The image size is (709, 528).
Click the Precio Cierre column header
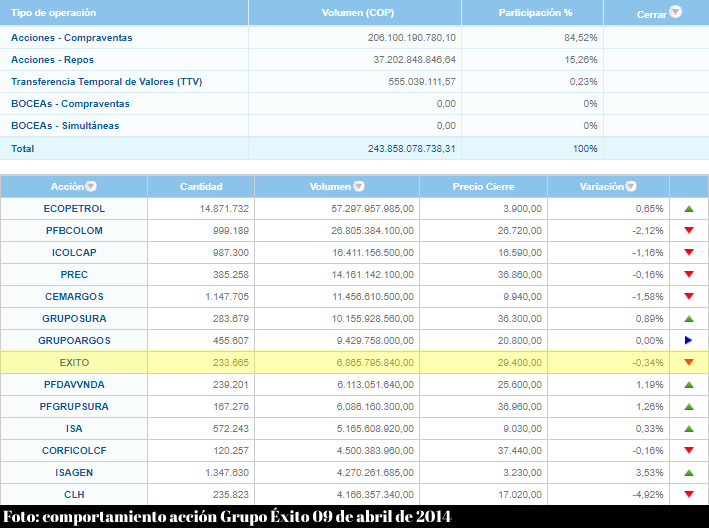coord(483,187)
